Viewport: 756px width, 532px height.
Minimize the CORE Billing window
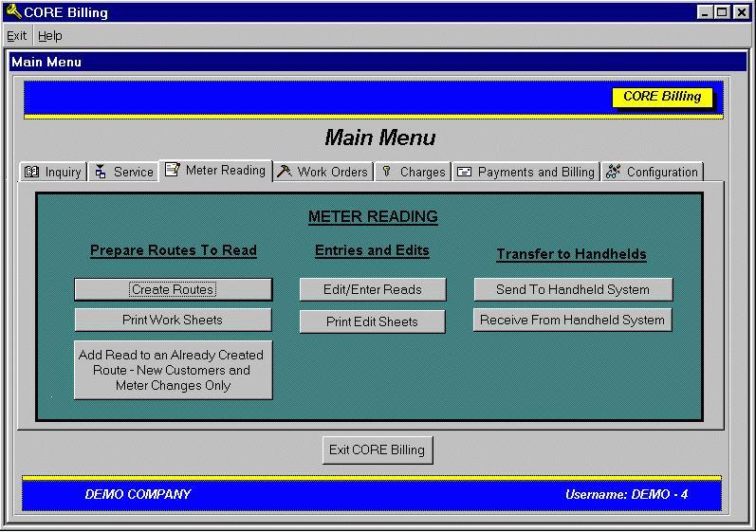[x=705, y=12]
